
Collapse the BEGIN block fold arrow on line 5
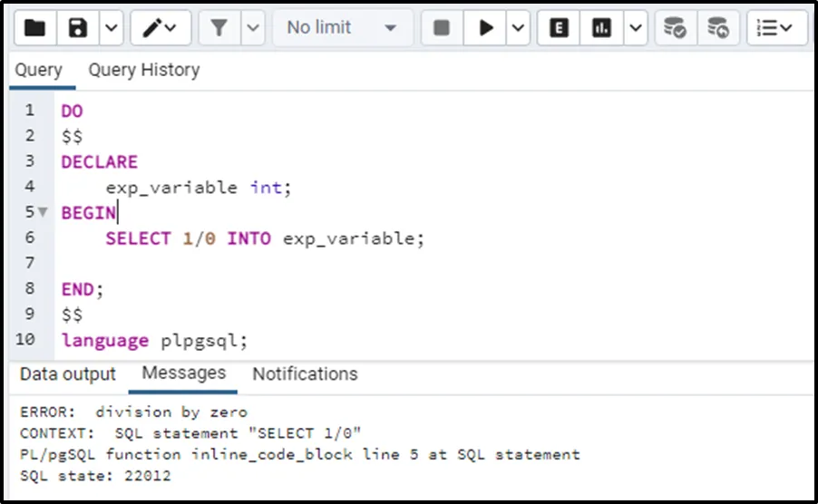tap(43, 212)
